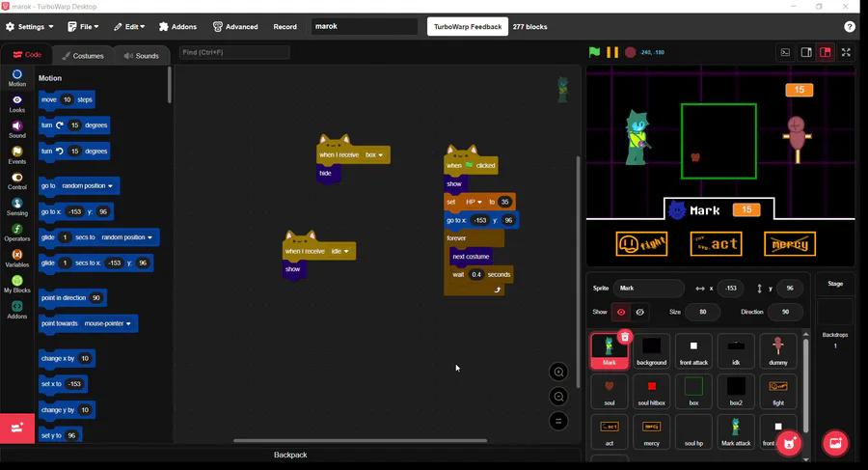Switch to small stage layout
868x470 pixels.
806,52
